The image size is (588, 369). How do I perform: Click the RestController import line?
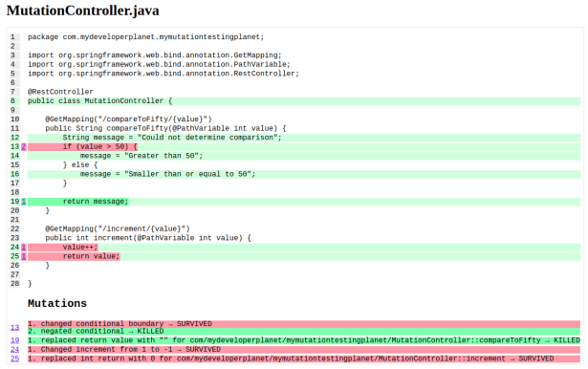point(163,74)
